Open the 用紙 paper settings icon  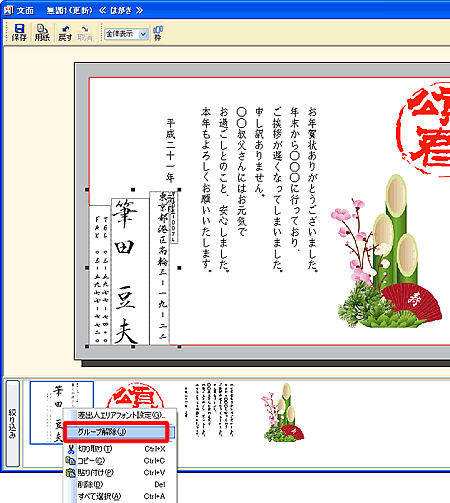[42, 33]
